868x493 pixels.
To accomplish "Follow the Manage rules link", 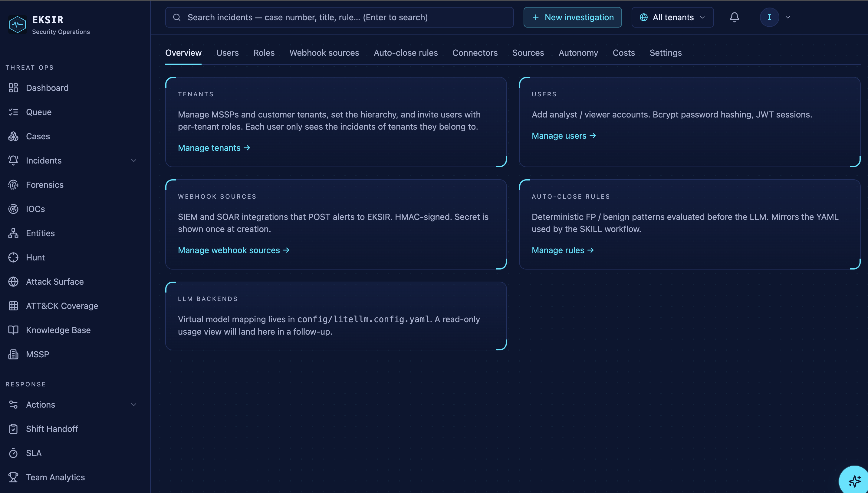I will click(x=563, y=250).
